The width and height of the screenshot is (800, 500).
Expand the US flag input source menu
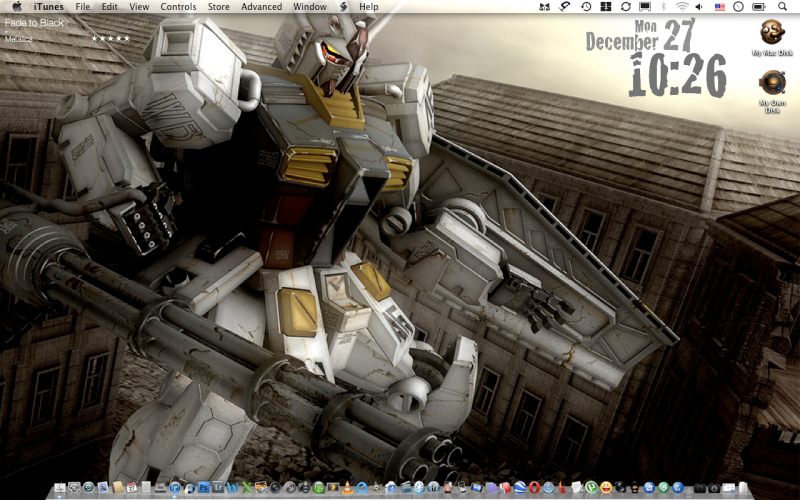click(x=719, y=6)
